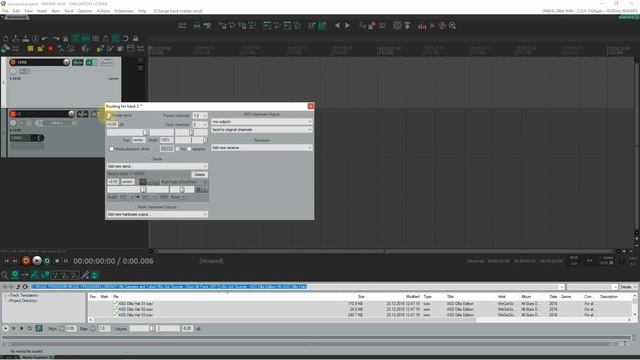Mute the VERB send with the mute button
The image size is (640, 360).
pos(143,182)
